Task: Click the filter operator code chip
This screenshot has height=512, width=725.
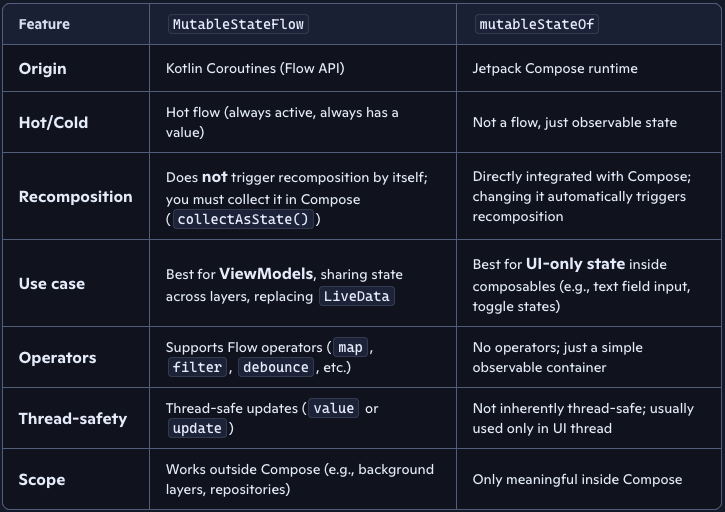Action: click(196, 367)
